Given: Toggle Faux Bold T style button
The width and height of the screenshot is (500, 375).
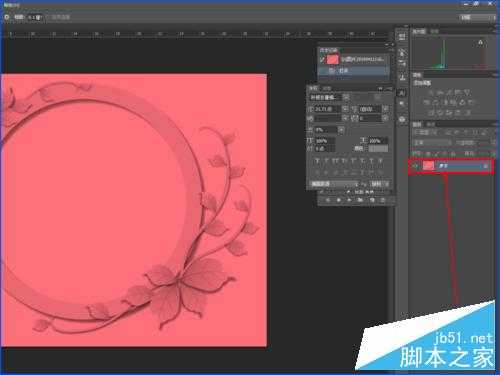Looking at the screenshot, I should [317, 161].
